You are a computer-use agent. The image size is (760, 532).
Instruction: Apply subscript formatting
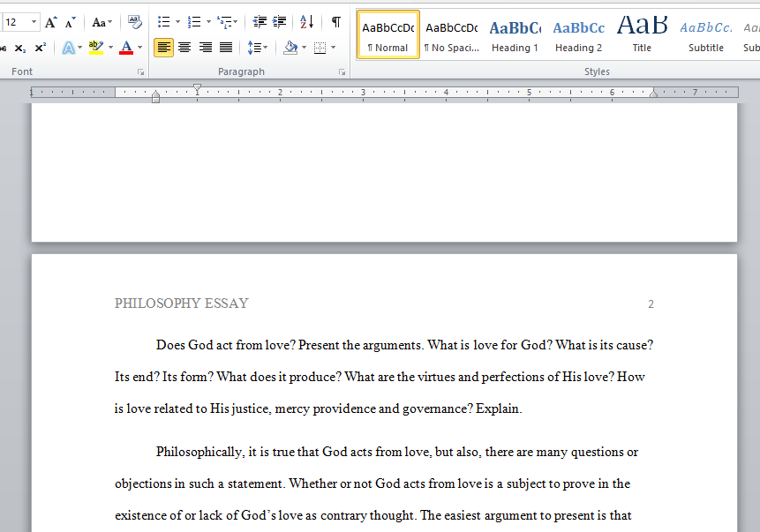(x=20, y=48)
